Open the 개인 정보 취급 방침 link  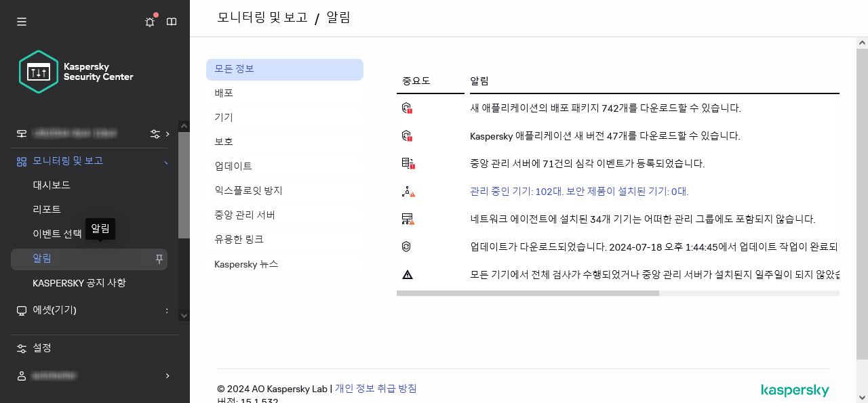[375, 388]
